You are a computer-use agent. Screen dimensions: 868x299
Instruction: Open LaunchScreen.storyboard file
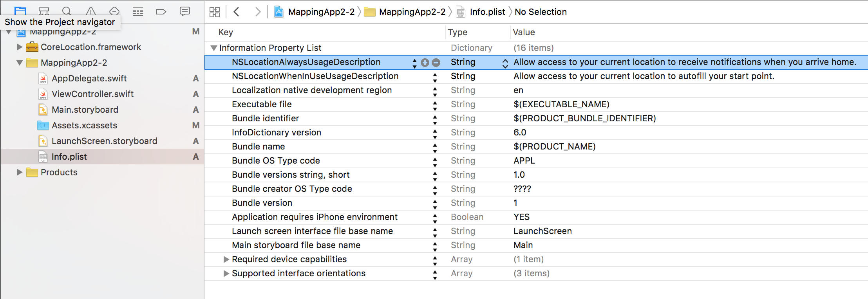click(x=104, y=141)
